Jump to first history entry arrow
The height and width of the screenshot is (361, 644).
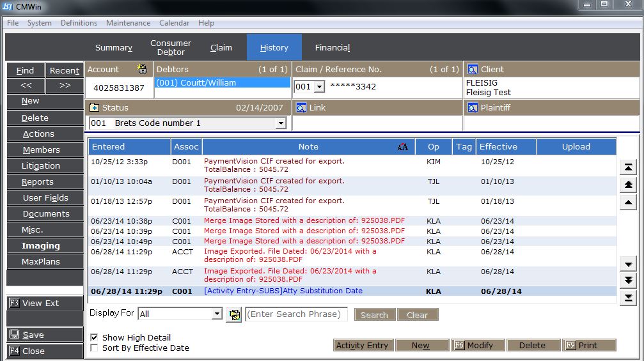[629, 167]
